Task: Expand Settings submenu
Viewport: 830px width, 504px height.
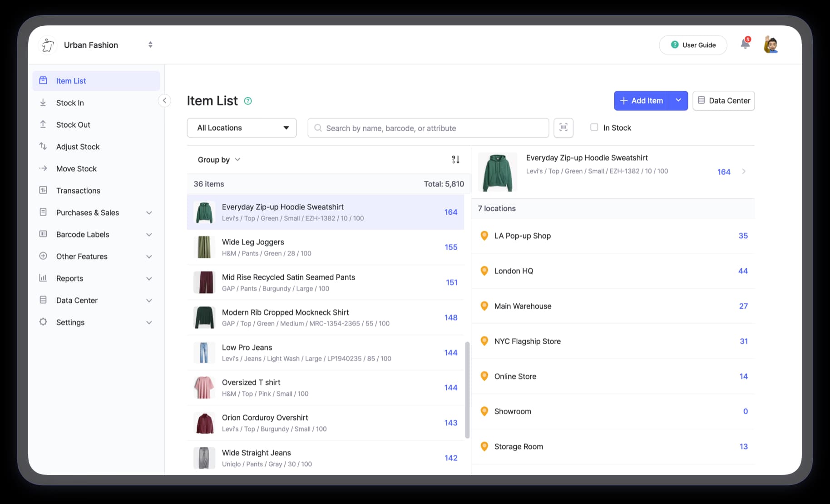Action: click(x=149, y=322)
